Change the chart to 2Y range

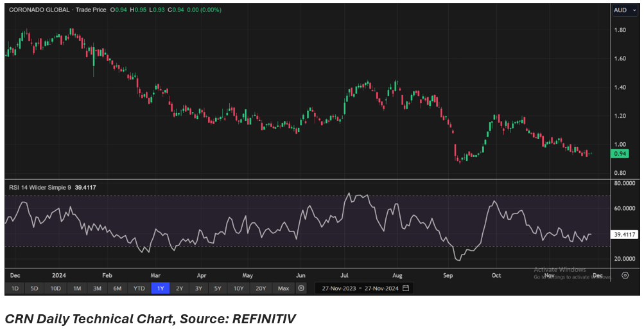tap(180, 288)
